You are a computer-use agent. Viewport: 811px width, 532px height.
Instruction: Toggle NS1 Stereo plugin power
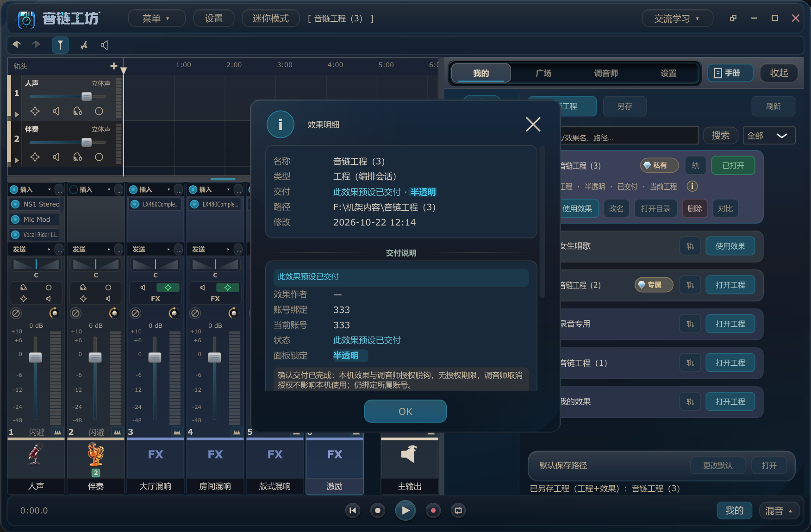pos(15,204)
